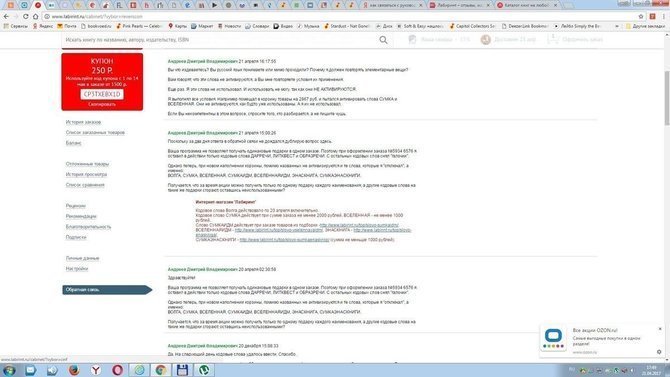Open the СУМКАИДИ promotion link

tap(359, 225)
